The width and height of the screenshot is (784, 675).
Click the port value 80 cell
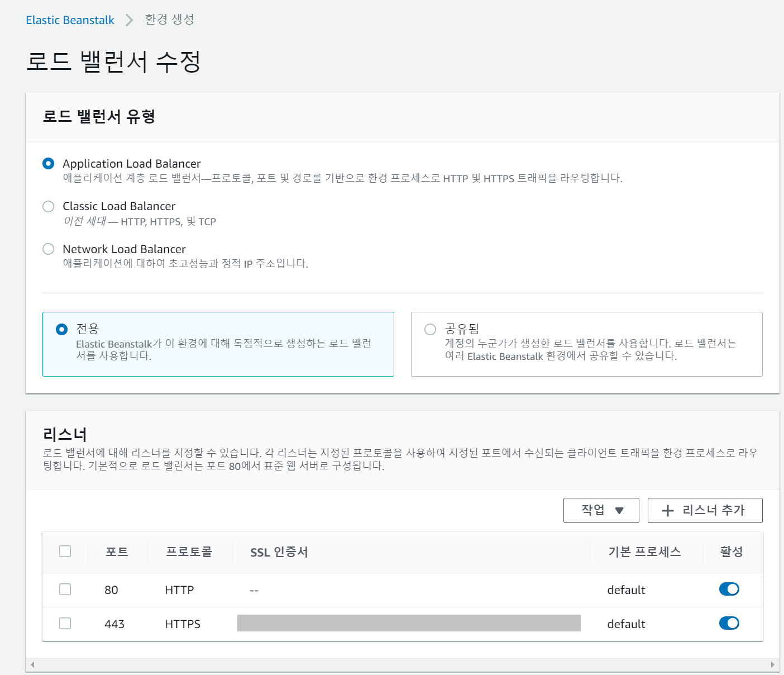111,590
